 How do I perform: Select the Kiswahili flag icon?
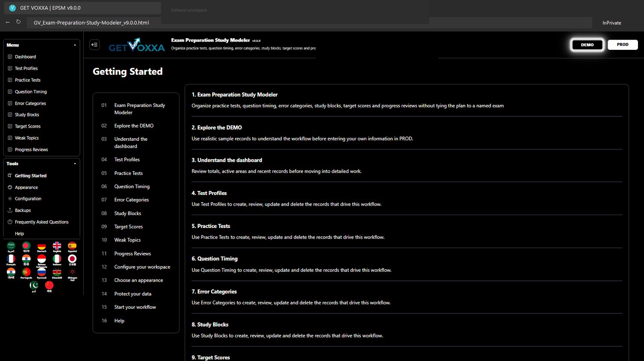pyautogui.click(x=57, y=273)
